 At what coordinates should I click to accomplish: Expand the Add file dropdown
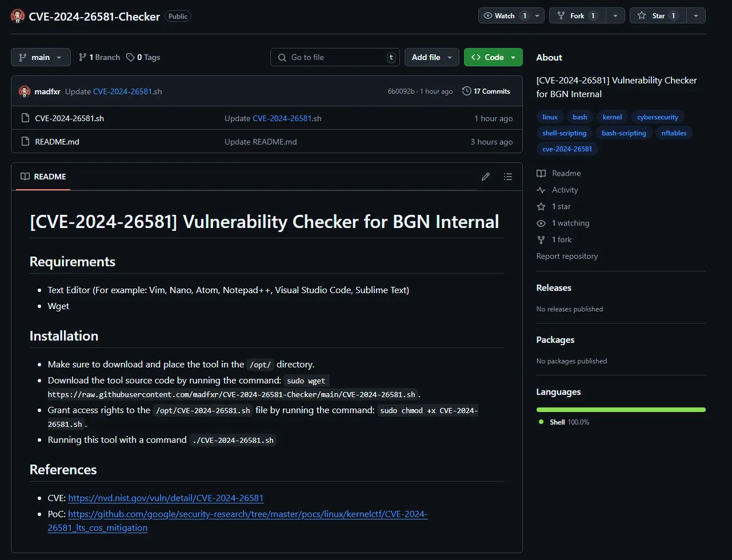point(431,57)
